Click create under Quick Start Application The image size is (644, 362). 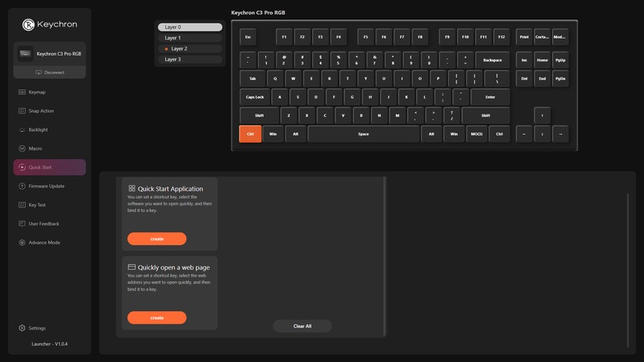click(x=157, y=239)
